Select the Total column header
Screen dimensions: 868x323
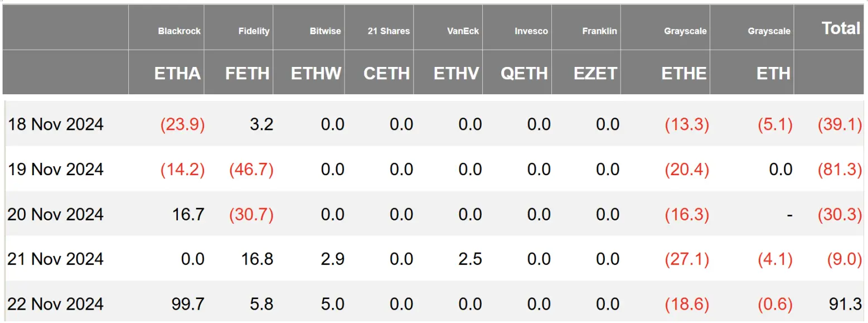[841, 28]
